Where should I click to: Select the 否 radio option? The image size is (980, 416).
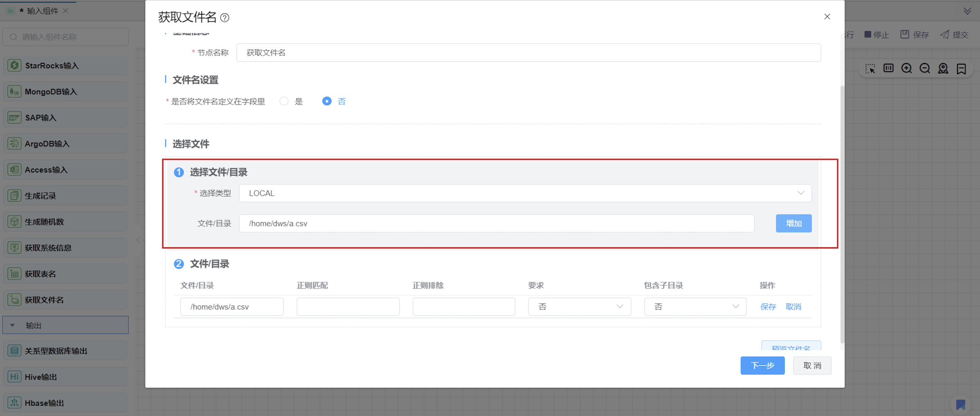coord(327,101)
